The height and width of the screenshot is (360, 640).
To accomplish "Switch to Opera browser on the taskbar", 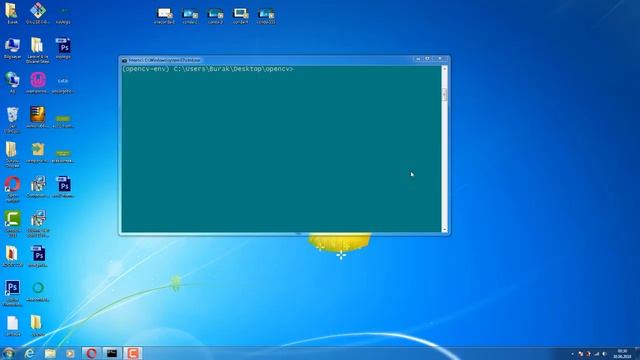I will tap(91, 353).
